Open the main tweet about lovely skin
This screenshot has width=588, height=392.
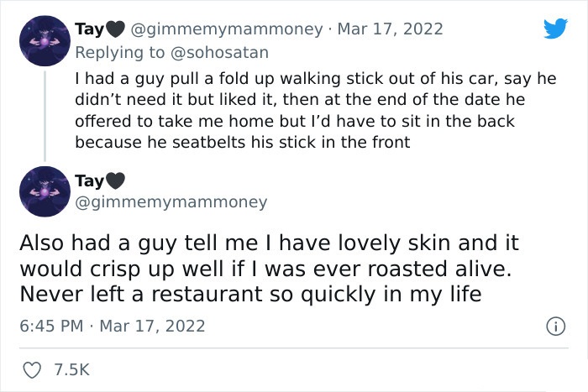(x=269, y=269)
